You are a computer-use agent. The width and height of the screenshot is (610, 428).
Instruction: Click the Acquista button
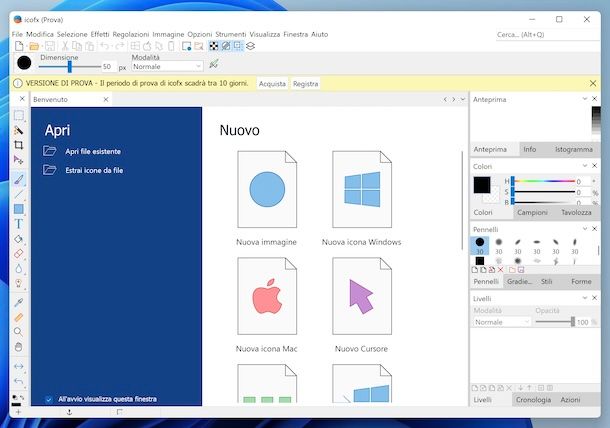[272, 84]
